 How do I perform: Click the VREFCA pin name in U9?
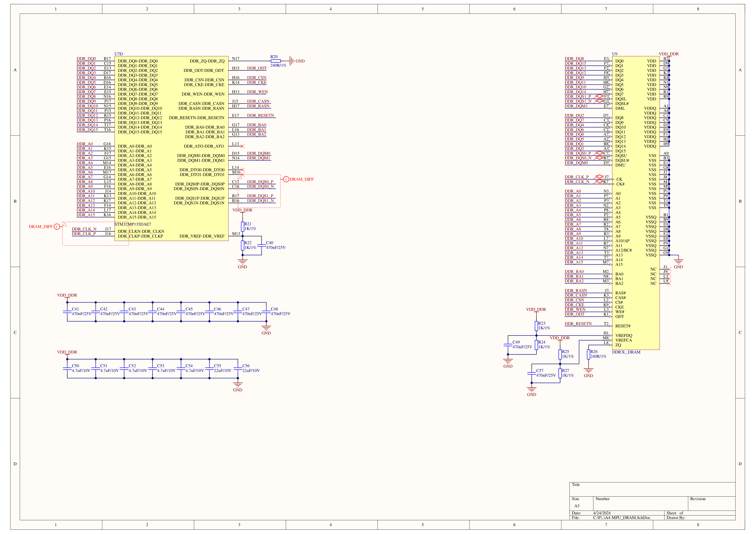click(x=624, y=340)
